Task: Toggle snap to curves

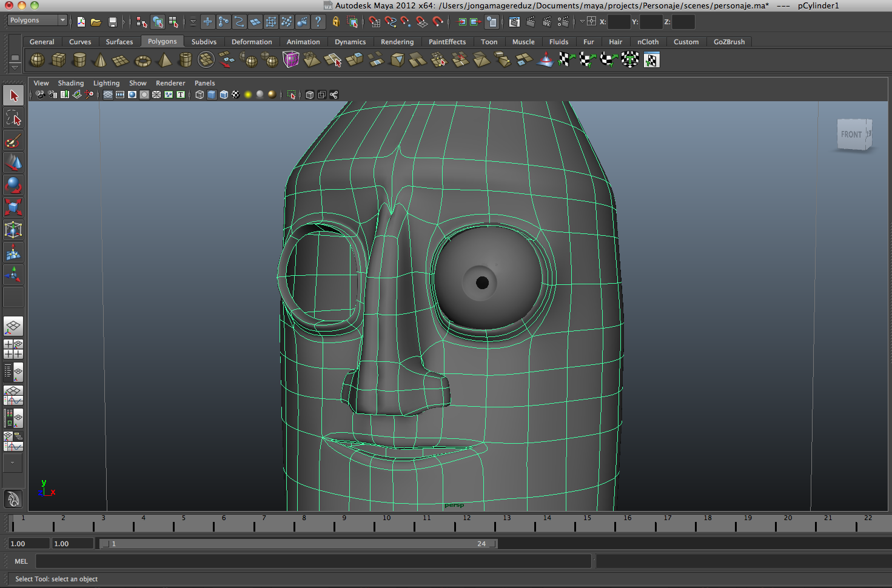Action: 391,22
